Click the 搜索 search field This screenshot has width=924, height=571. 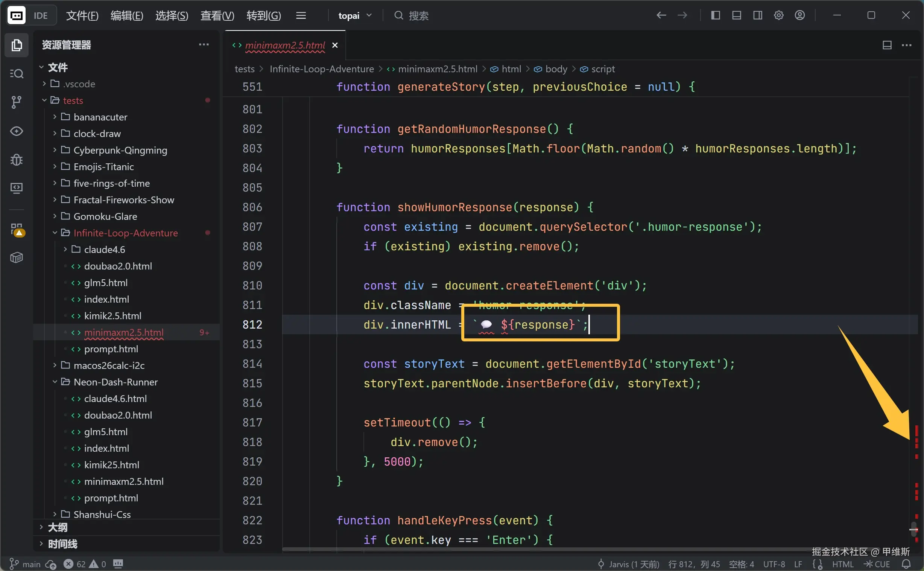(418, 15)
